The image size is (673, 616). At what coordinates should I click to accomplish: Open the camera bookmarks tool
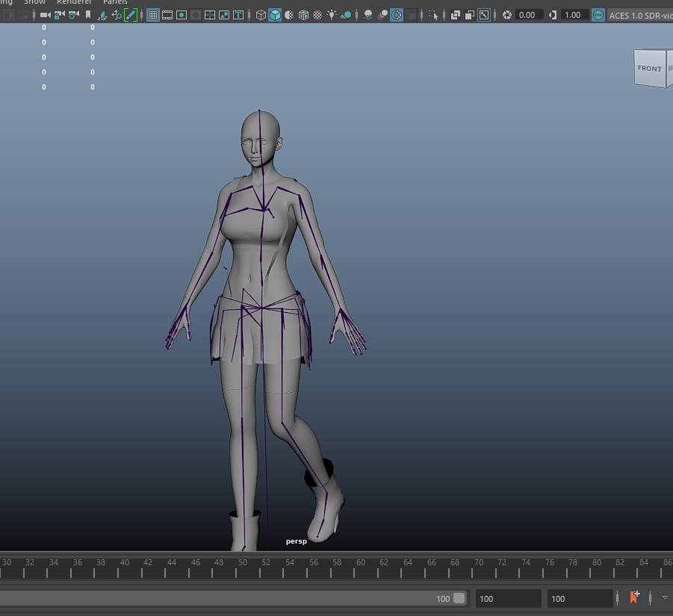[x=89, y=15]
